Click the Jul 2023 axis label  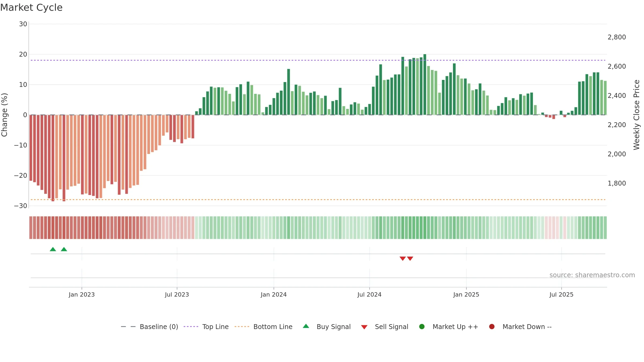click(177, 295)
